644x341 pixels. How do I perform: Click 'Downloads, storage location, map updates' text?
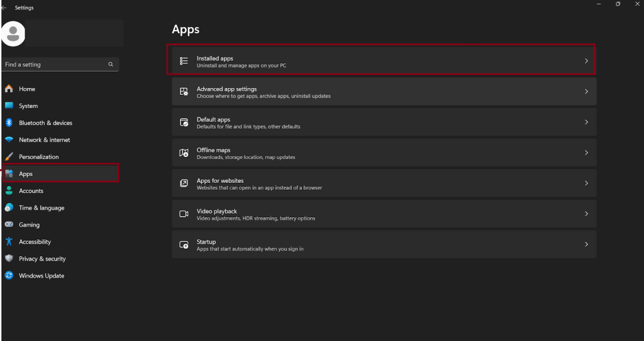coord(246,157)
